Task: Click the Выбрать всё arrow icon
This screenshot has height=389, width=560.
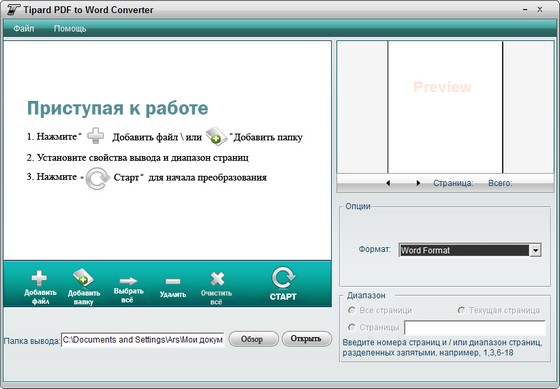Action: point(128,281)
